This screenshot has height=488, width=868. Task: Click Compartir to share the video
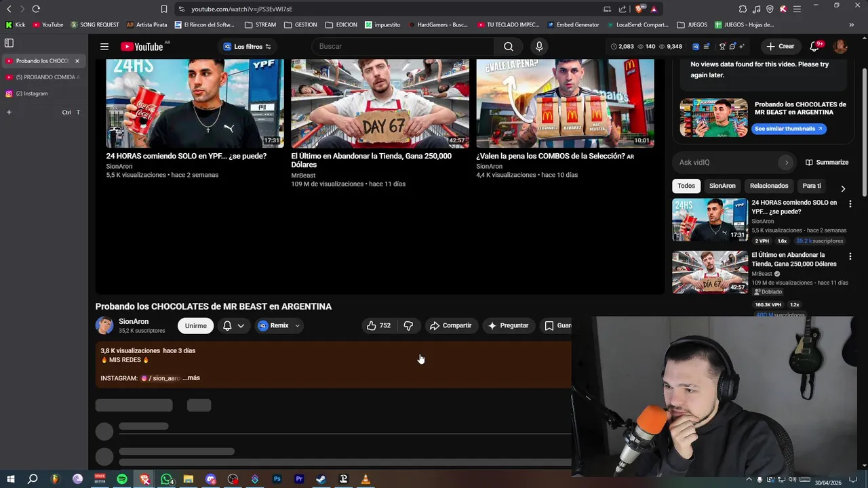pyautogui.click(x=450, y=325)
